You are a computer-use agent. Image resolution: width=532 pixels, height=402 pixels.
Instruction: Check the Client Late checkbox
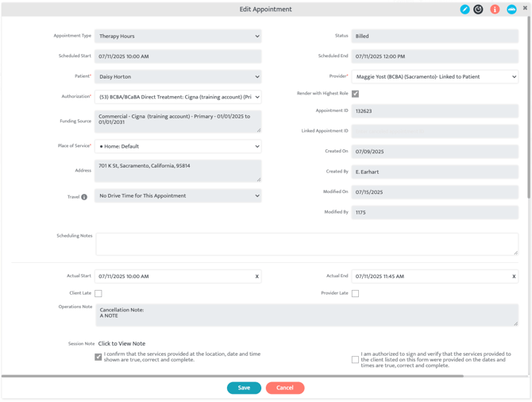point(98,293)
